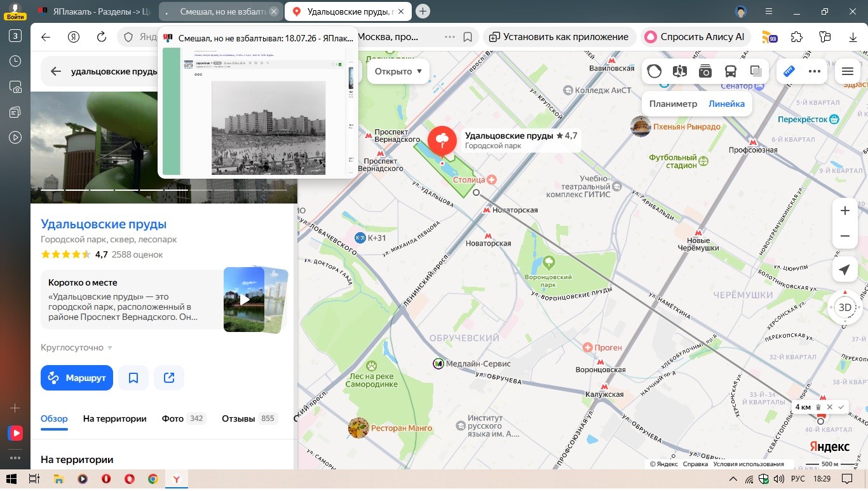Toggle the 3D map view
This screenshot has height=491, width=868.
[x=844, y=308]
